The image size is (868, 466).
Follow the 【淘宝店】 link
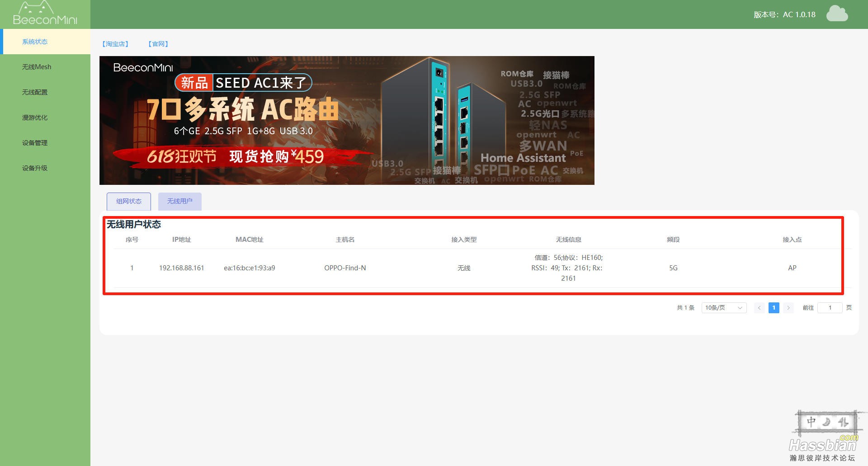[115, 44]
